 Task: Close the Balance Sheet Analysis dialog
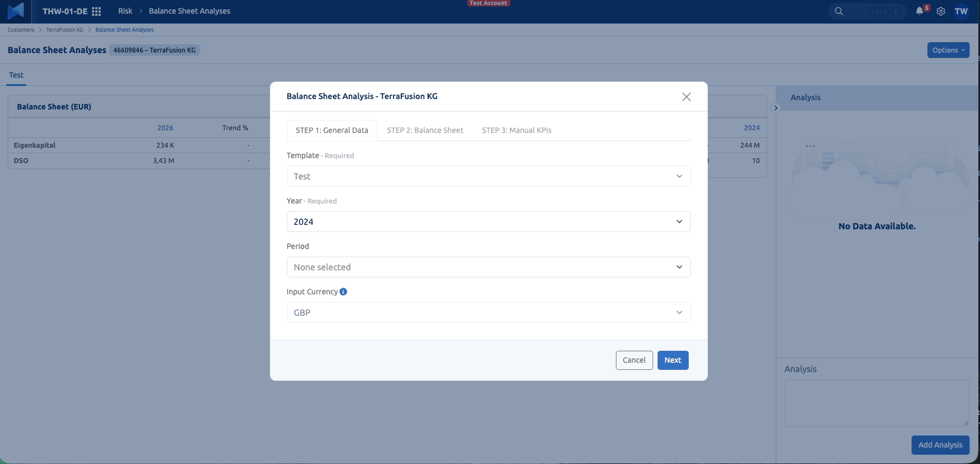point(686,97)
